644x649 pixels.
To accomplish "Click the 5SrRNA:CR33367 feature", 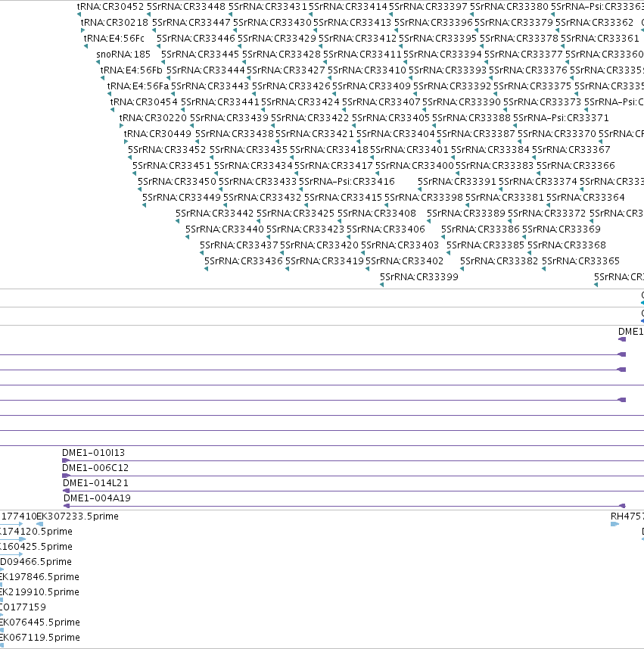I will tap(571, 149).
